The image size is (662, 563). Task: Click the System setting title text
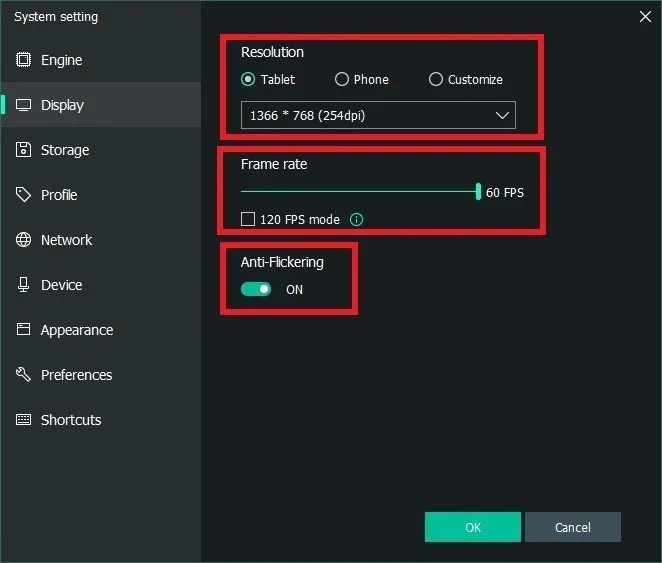56,17
